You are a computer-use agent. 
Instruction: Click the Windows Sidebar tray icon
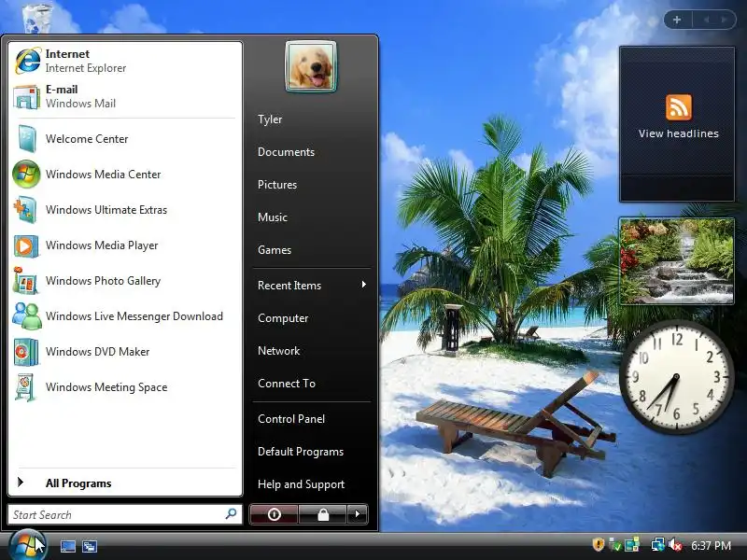(632, 545)
